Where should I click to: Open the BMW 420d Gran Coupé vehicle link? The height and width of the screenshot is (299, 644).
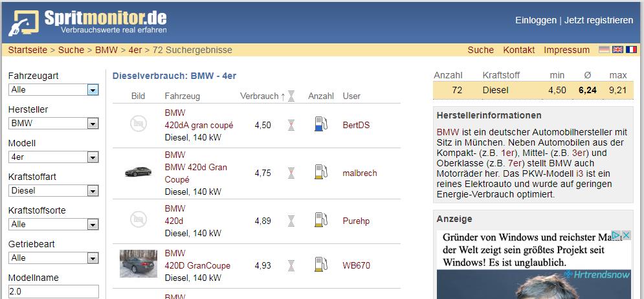[x=196, y=173]
